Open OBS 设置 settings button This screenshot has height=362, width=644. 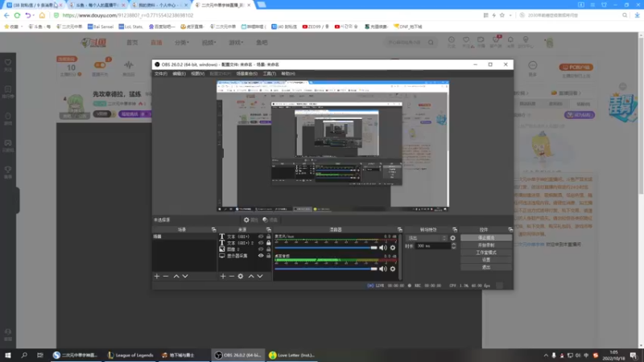point(486,260)
